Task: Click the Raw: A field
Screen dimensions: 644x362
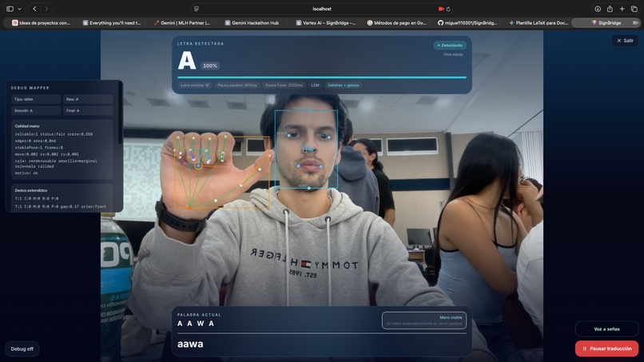Action: click(87, 99)
